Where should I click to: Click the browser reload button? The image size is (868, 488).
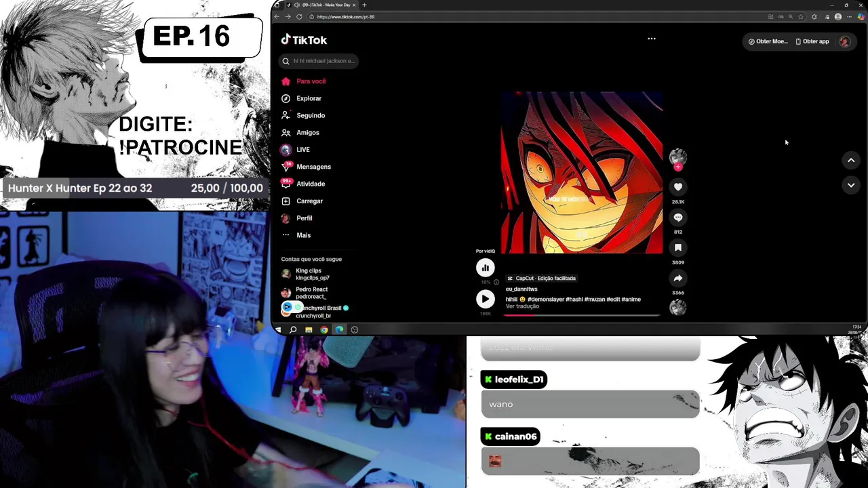[x=299, y=16]
